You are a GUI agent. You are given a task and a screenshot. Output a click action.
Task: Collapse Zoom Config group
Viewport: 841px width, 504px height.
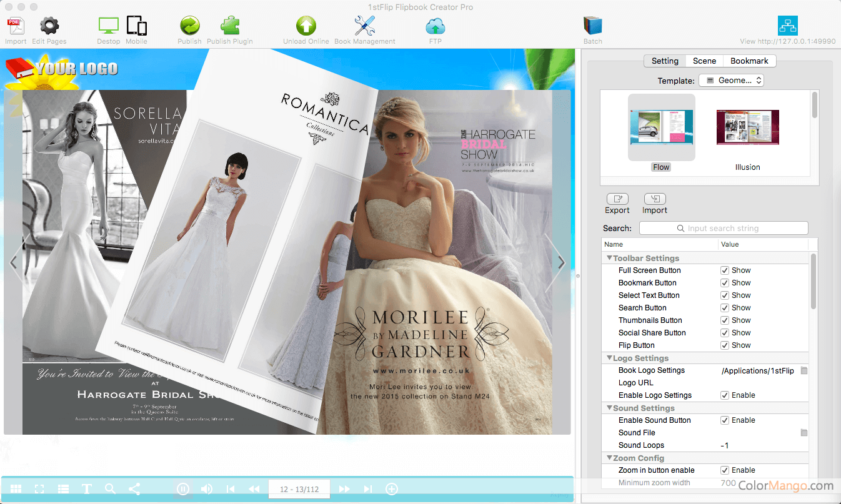(x=609, y=458)
